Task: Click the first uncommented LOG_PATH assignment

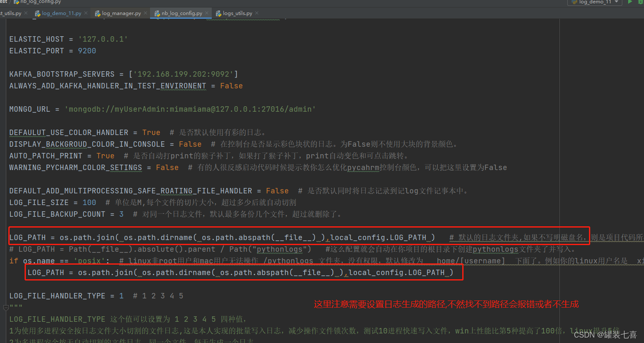Action: [222, 238]
